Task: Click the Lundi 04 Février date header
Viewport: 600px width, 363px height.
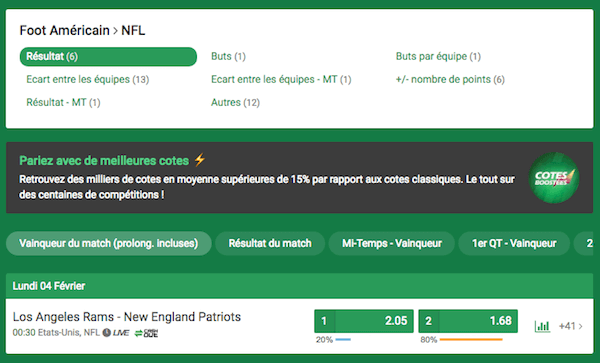Action: pyautogui.click(x=300, y=286)
